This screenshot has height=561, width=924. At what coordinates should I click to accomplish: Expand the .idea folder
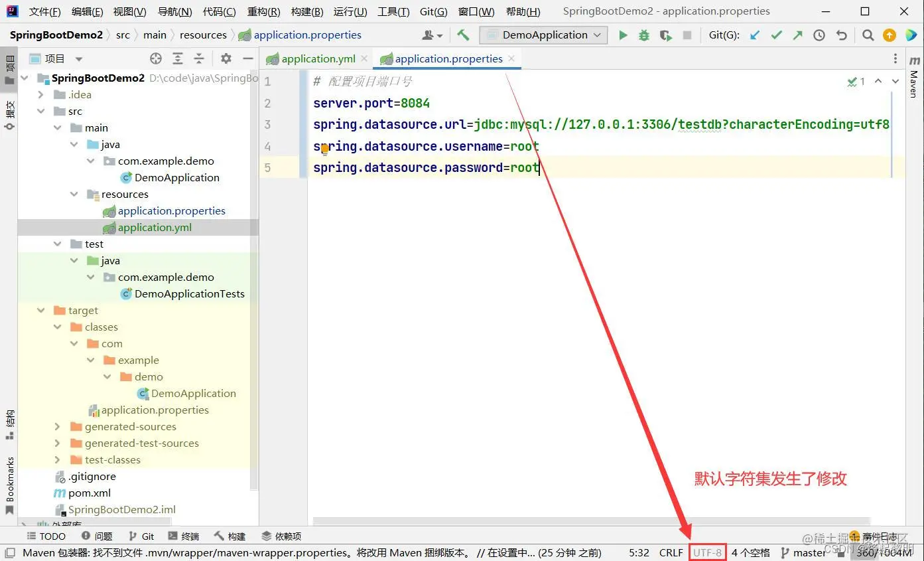[41, 94]
